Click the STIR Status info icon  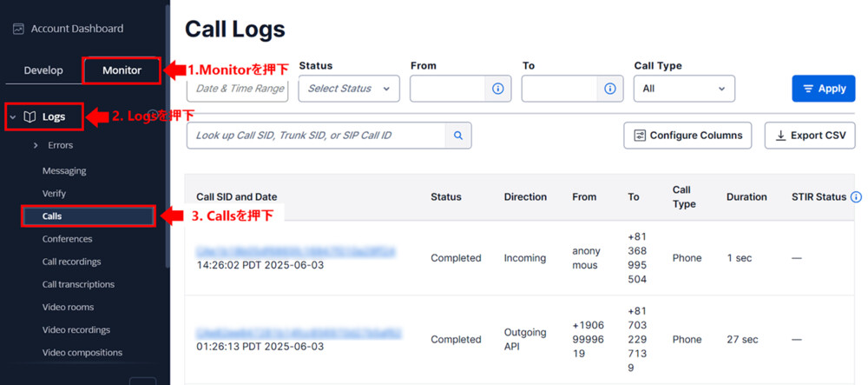856,197
